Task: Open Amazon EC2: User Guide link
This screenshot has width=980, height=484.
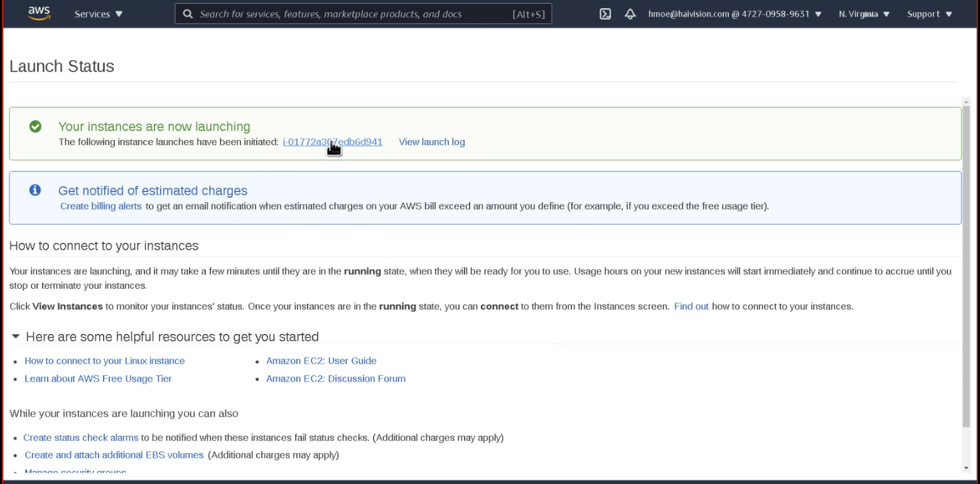Action: coord(321,361)
